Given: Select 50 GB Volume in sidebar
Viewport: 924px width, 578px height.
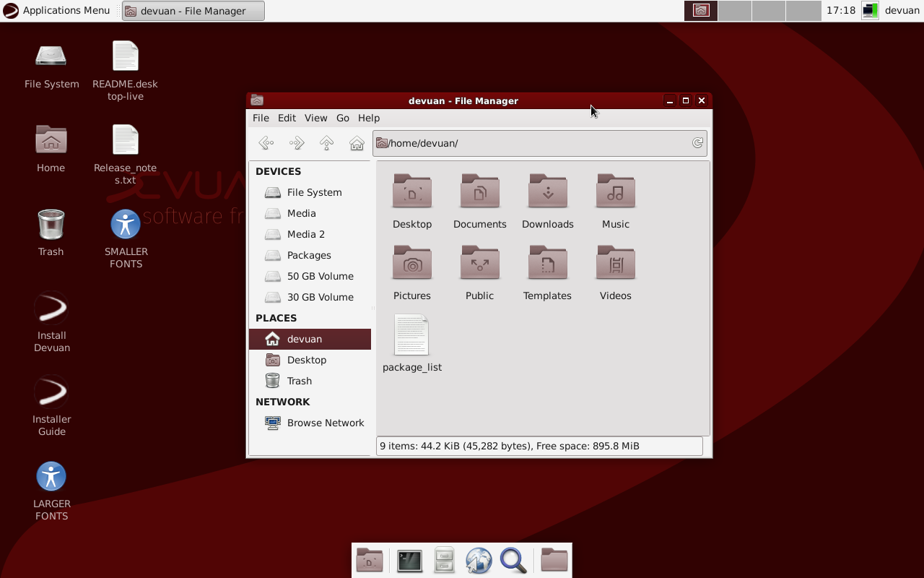Looking at the screenshot, I should [x=320, y=276].
